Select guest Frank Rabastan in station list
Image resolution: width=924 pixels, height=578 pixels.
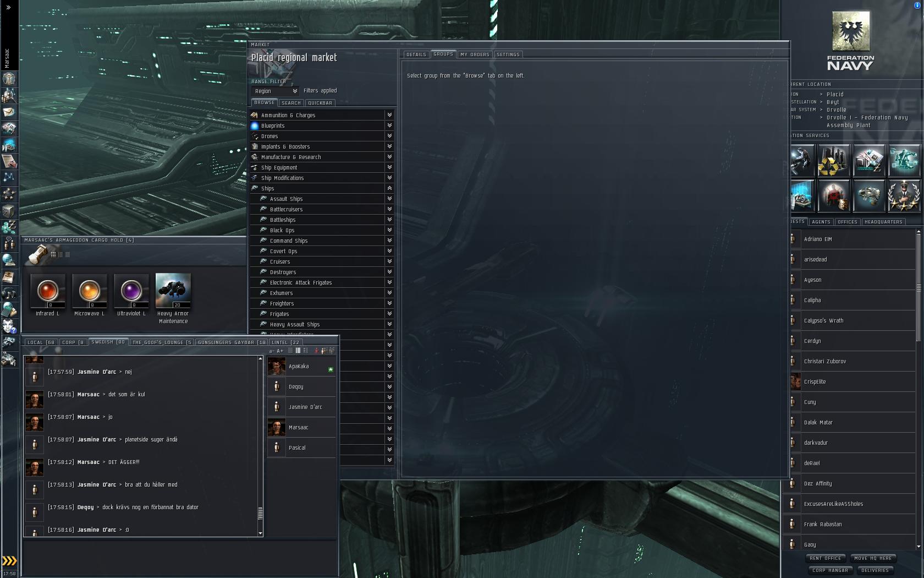(853, 524)
